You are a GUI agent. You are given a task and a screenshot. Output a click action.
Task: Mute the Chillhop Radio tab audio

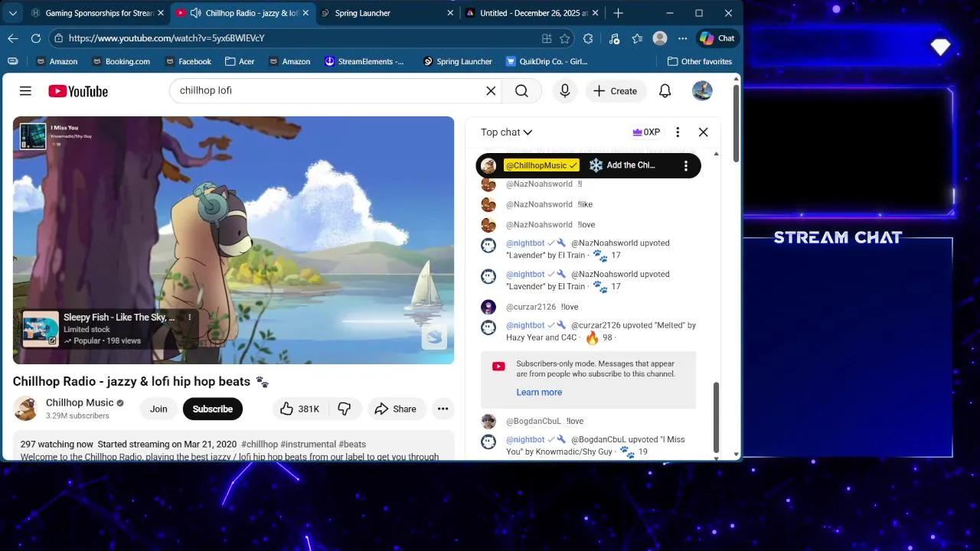195,13
